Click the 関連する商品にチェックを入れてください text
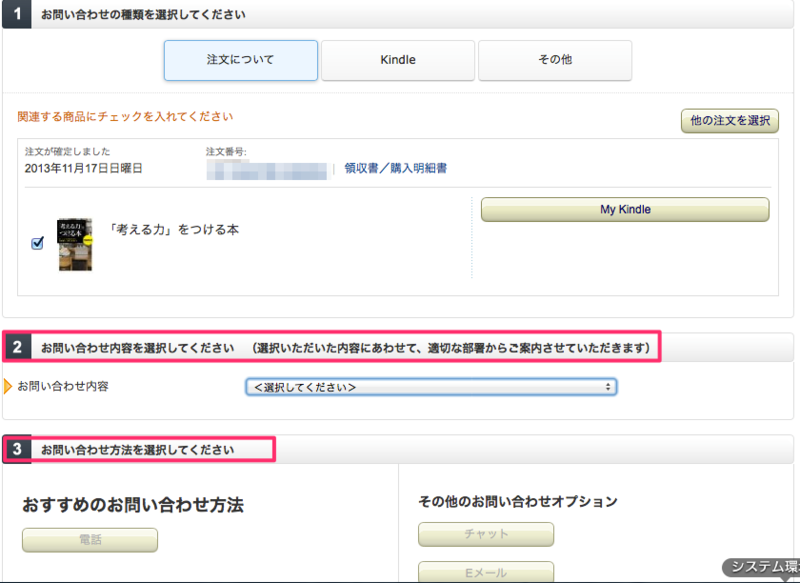Viewport: 800px width, 583px height. pos(125,117)
